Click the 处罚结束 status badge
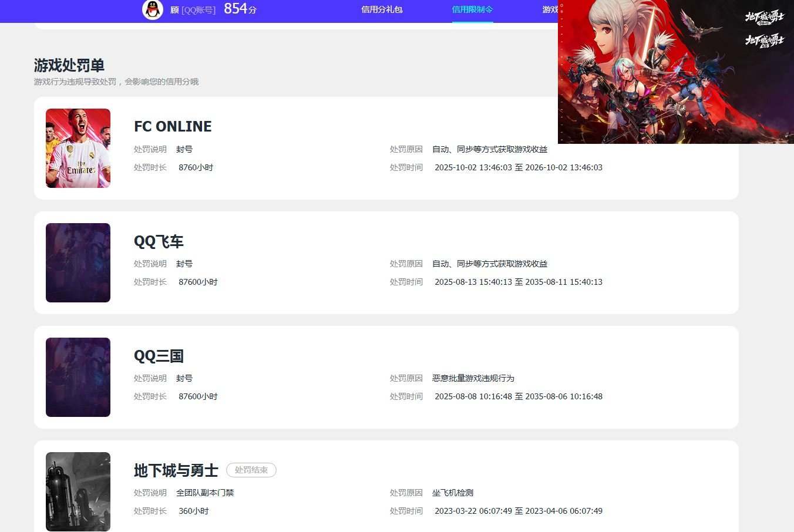 [x=251, y=470]
